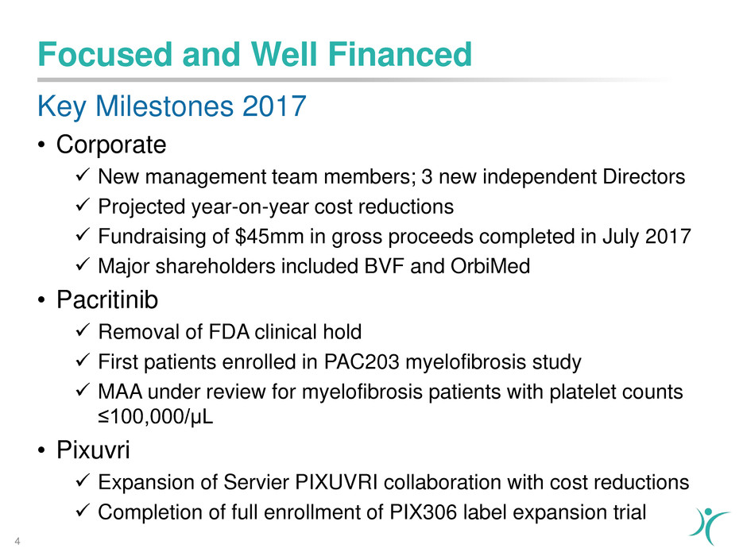Click the slide number 4
This screenshot has width=747, height=560.
[x=16, y=541]
